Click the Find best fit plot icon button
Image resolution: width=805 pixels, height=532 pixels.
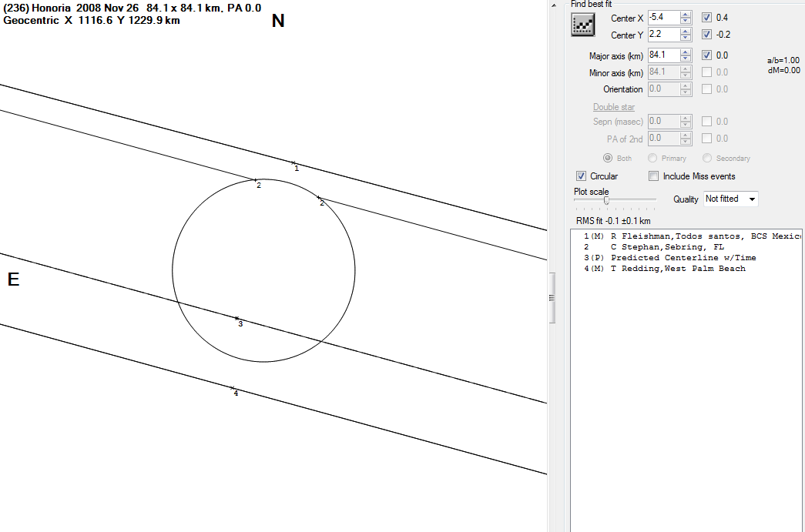(x=583, y=25)
